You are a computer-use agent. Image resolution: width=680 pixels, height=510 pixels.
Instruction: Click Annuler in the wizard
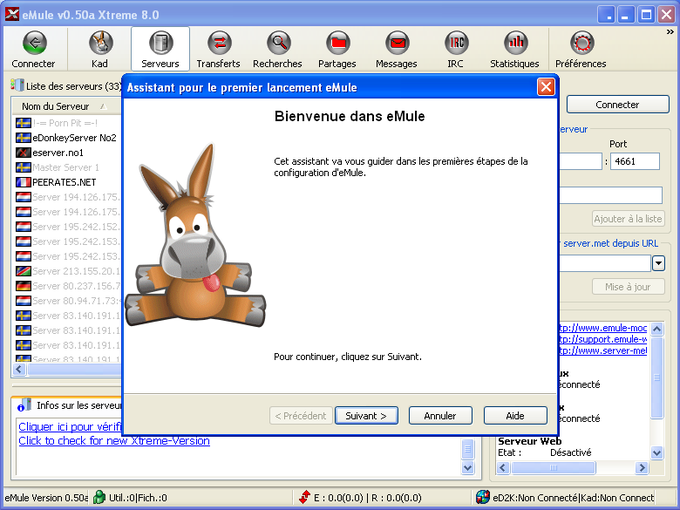pyautogui.click(x=440, y=416)
